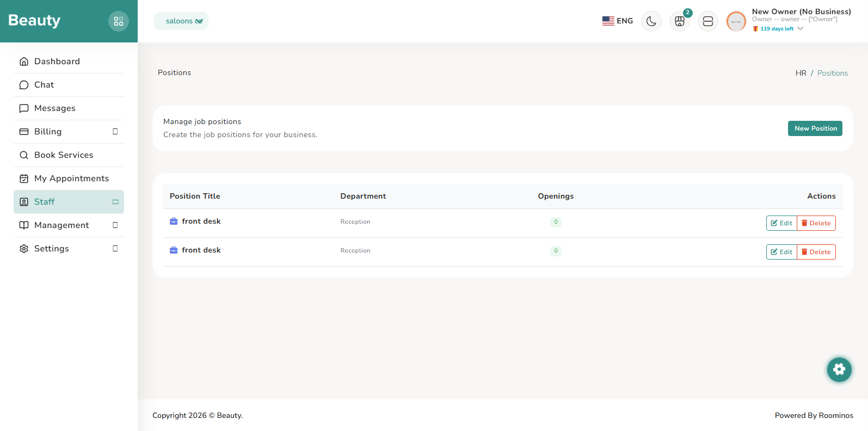The width and height of the screenshot is (868, 431).
Task: Click Billing card icon
Action: coord(24,132)
